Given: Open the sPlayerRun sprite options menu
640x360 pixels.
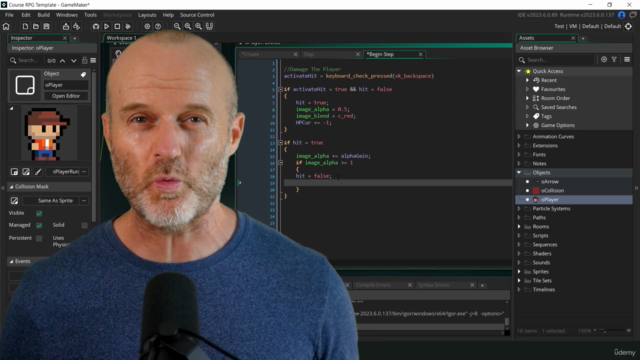Looking at the screenshot, I should (84, 172).
